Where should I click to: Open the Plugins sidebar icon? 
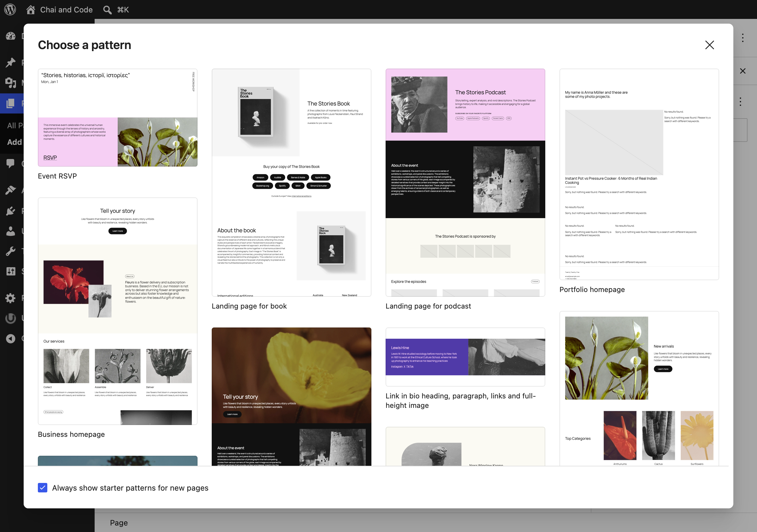coord(11,211)
